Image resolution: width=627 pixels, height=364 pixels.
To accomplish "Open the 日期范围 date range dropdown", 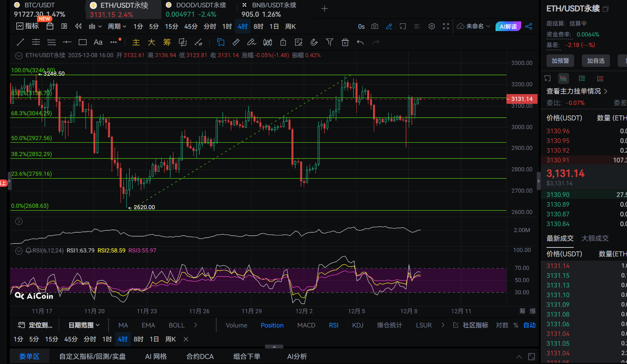I will pos(84,325).
